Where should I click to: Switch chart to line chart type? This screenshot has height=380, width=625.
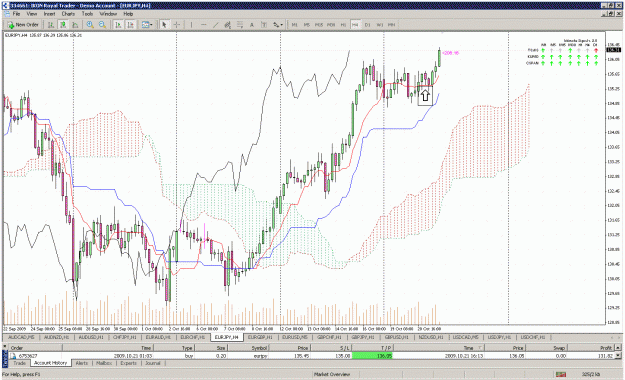pos(75,25)
